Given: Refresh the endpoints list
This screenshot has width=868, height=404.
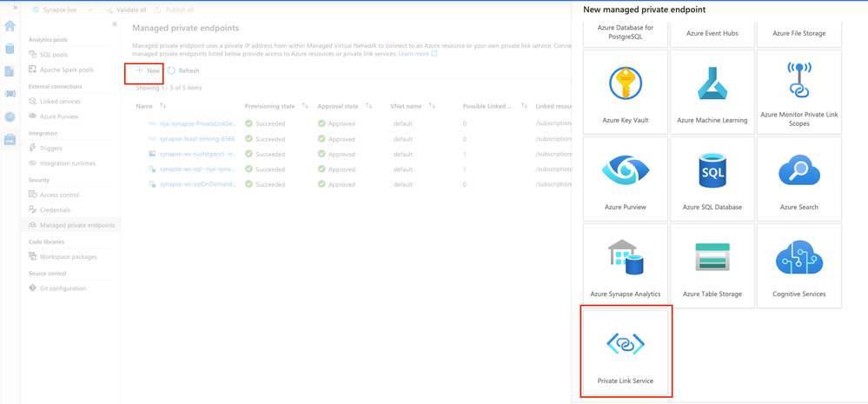Looking at the screenshot, I should tap(183, 71).
